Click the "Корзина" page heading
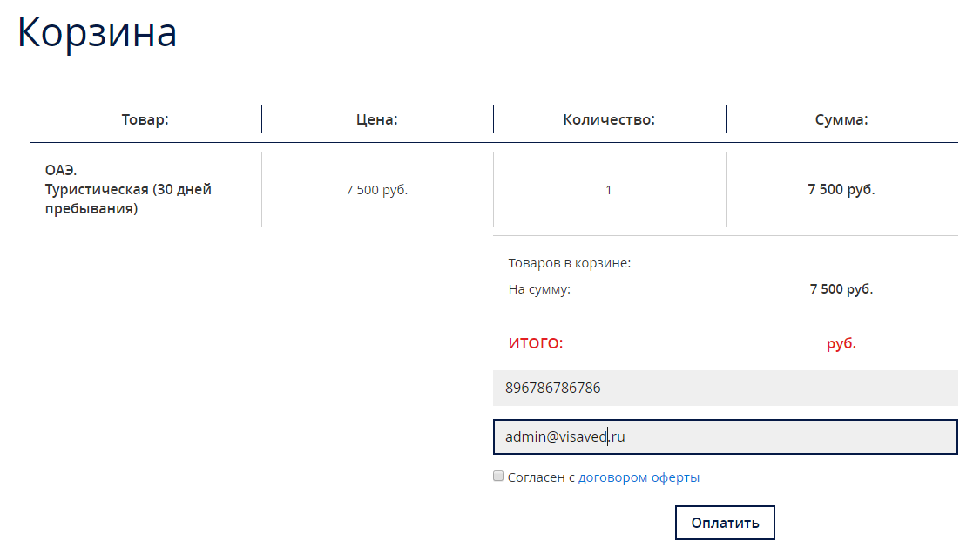Viewport: 980px width, 548px height. tap(98, 33)
